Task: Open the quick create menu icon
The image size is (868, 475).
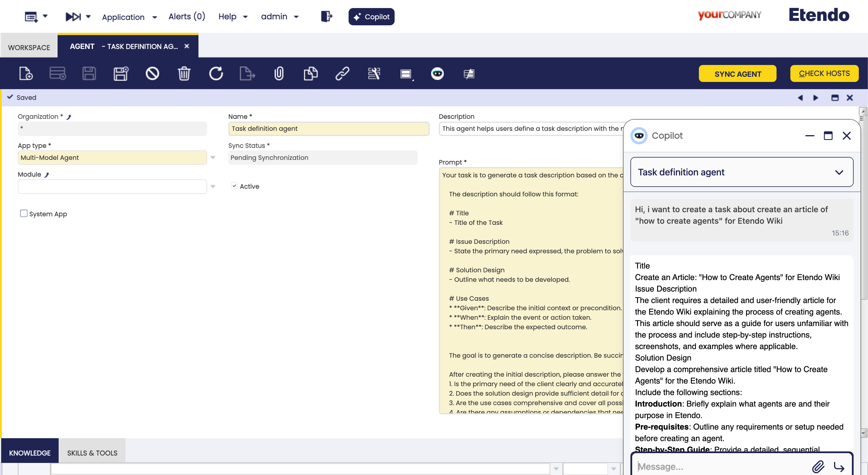Action: [x=31, y=16]
